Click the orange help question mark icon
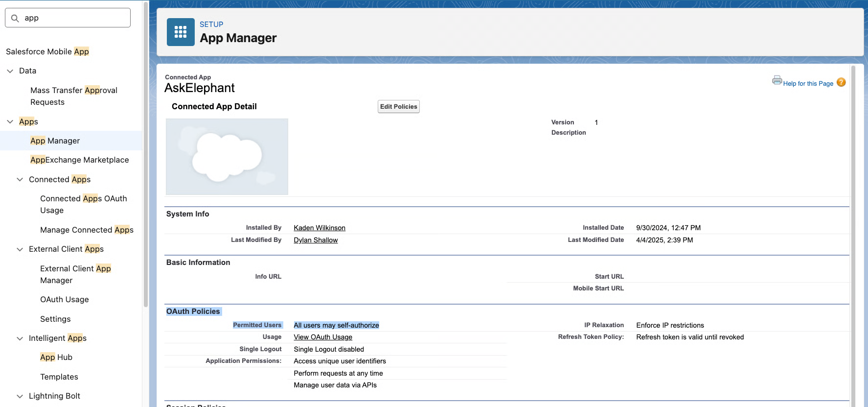The width and height of the screenshot is (868, 407). click(841, 82)
